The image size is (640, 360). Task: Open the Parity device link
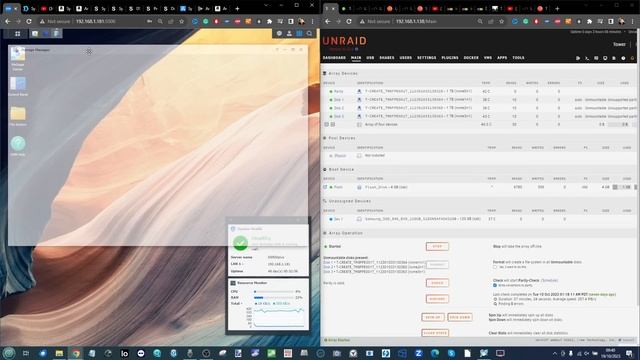point(338,91)
